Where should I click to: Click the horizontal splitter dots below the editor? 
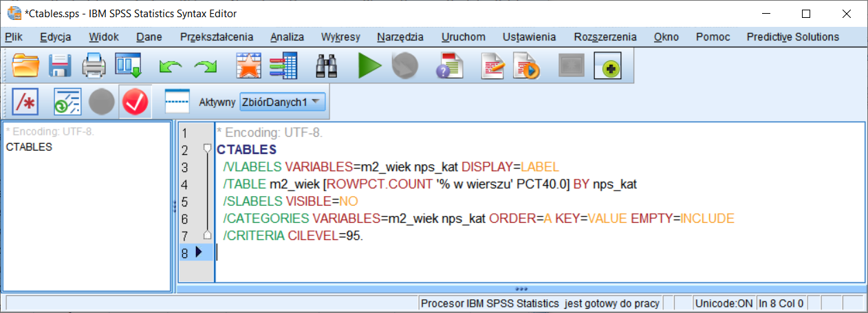click(x=521, y=289)
